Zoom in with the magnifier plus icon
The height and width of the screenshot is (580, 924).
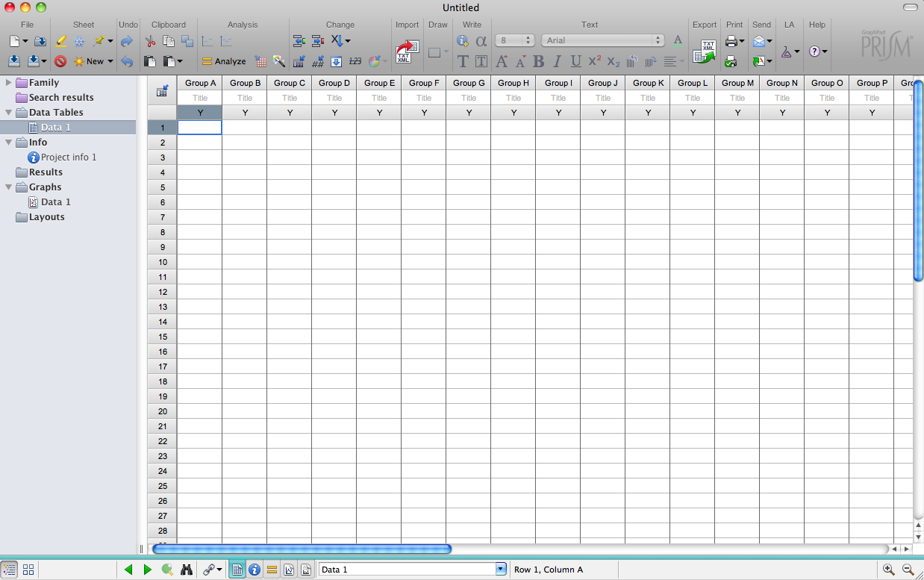888,570
